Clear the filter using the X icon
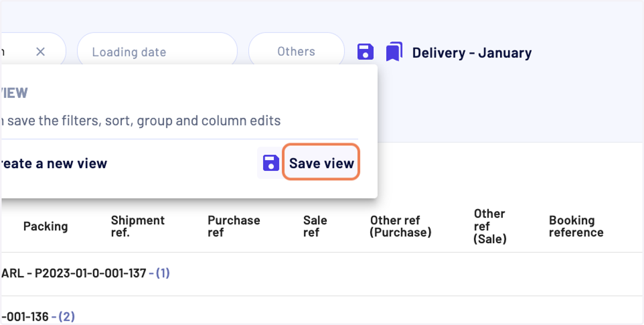This screenshot has width=644, height=325. coord(41,52)
